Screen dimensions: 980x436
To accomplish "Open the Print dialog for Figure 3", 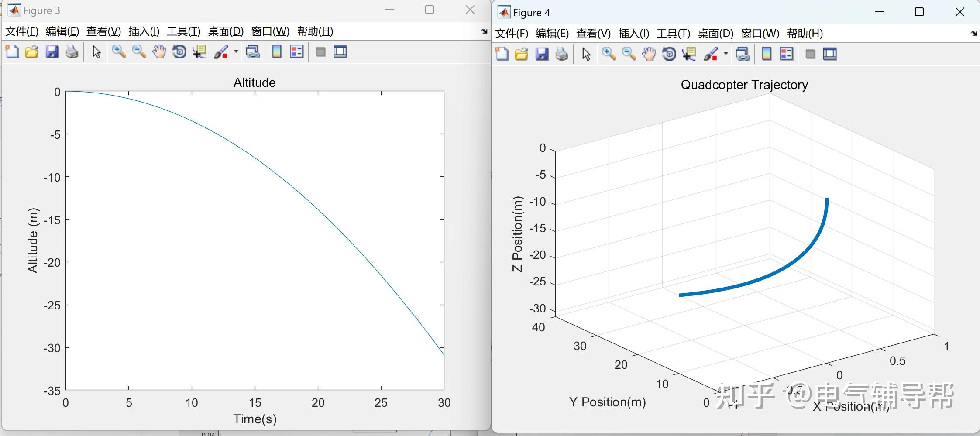I will tap(72, 52).
